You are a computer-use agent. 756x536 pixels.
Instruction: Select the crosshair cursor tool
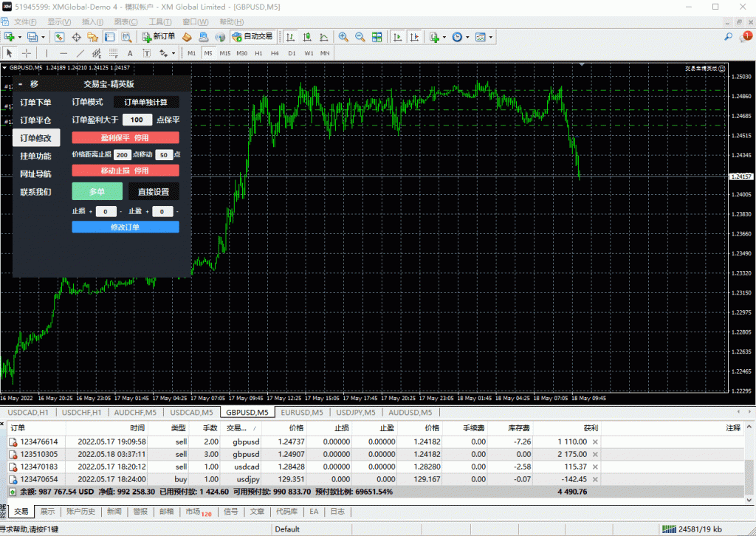tap(27, 53)
